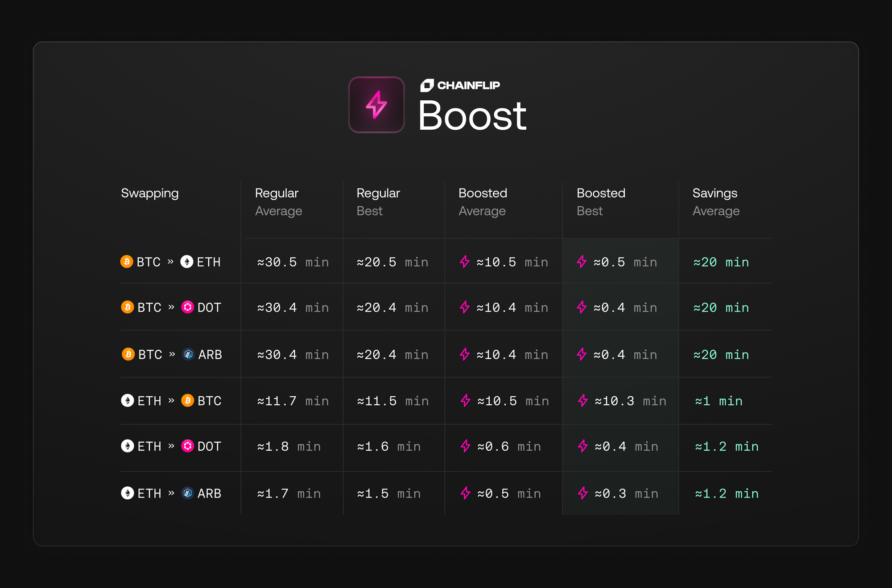This screenshot has width=892, height=588.
Task: Click the double-arrow between ETH and DOT
Action: click(171, 447)
